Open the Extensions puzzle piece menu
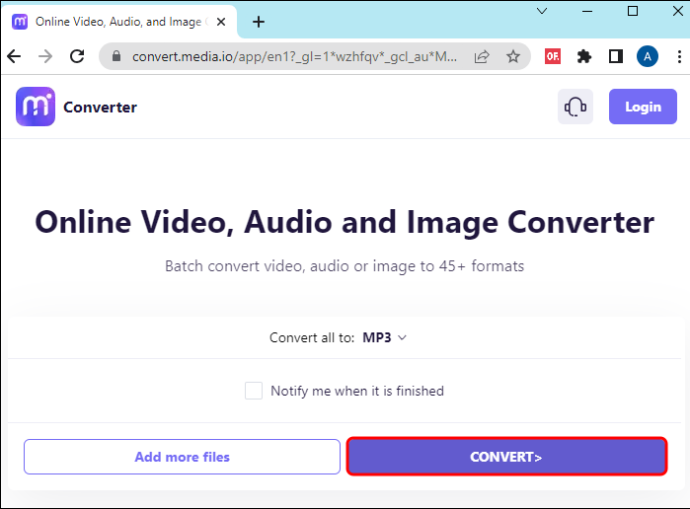690x509 pixels. (584, 56)
